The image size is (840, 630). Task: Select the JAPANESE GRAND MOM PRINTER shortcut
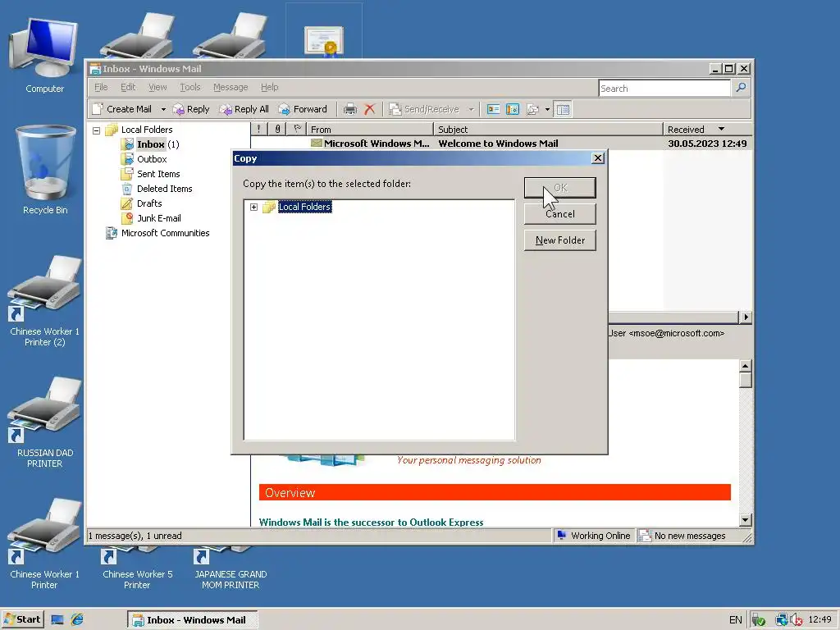click(231, 568)
